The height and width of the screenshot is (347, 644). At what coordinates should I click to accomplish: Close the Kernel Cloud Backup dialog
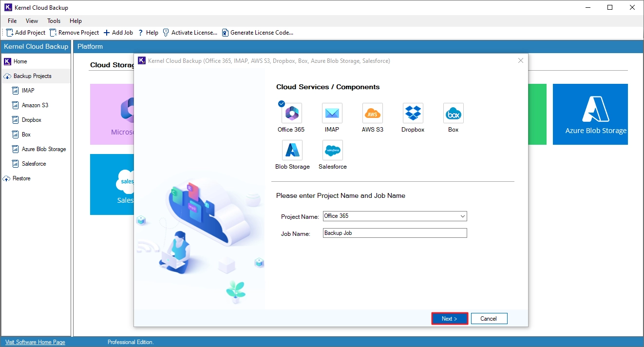click(521, 61)
